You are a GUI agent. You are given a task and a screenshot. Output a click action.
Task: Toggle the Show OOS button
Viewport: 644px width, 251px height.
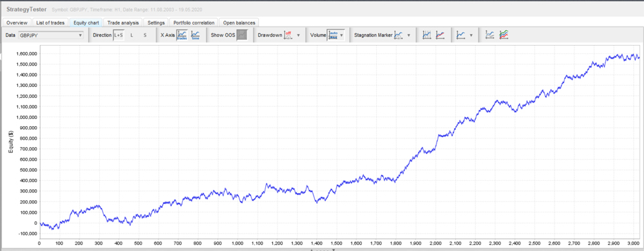point(242,35)
